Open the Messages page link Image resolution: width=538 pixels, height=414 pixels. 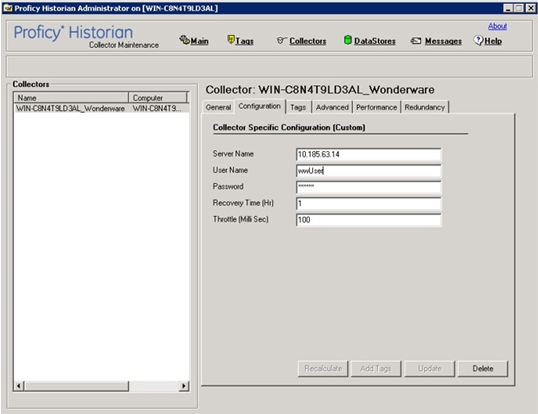pyautogui.click(x=443, y=41)
